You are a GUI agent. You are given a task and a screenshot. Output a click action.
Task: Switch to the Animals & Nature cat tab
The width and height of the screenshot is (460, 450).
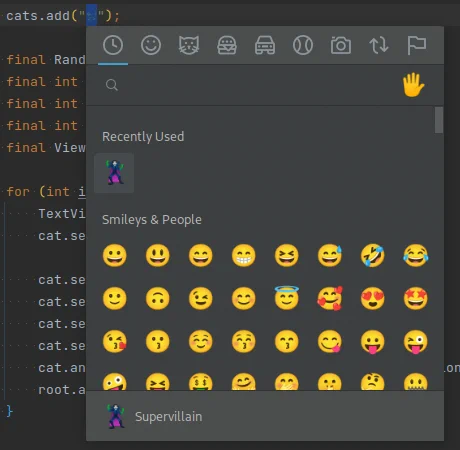tap(189, 45)
